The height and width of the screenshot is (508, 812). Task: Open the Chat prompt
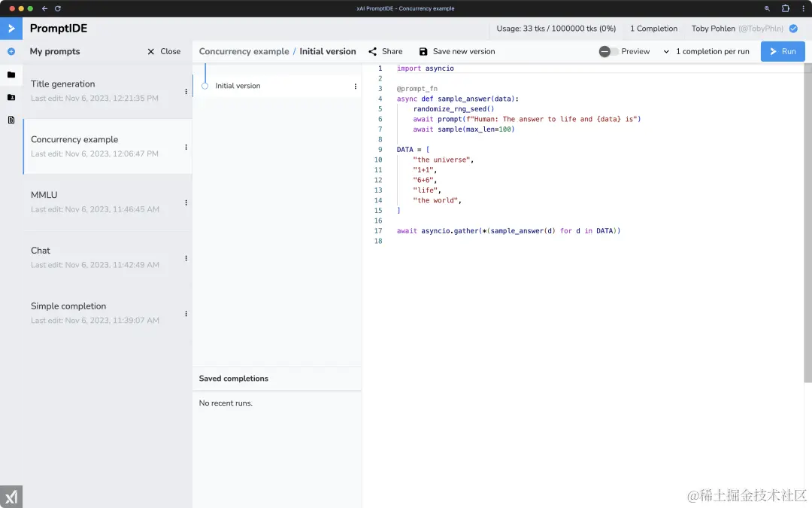pos(108,257)
